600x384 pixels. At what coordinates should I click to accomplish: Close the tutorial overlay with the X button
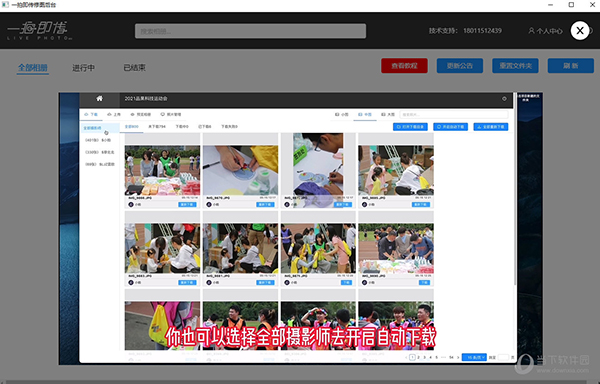click(580, 31)
